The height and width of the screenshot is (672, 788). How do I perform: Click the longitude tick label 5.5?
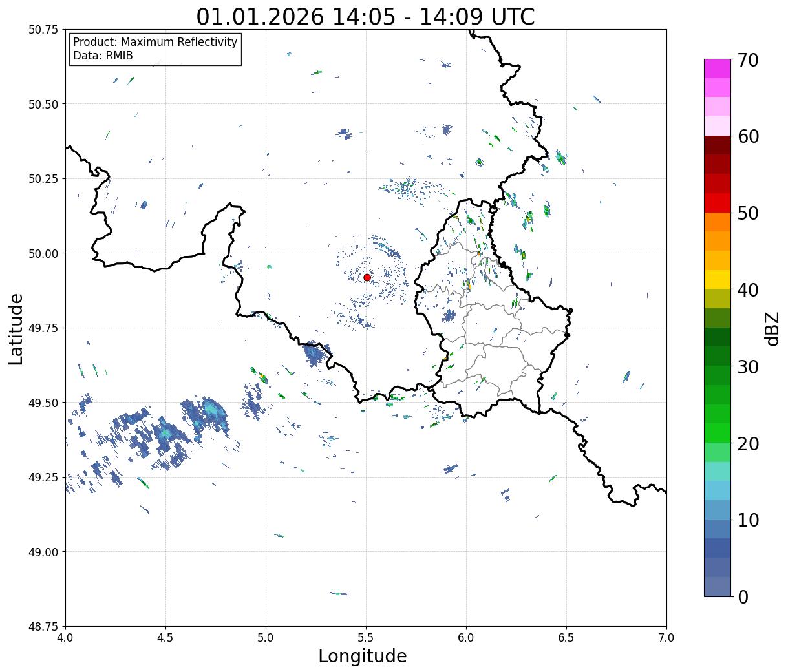point(366,638)
